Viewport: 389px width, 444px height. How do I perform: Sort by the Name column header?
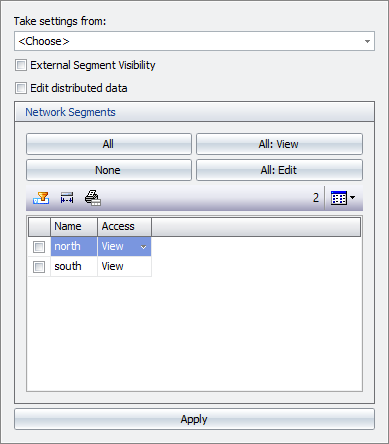coord(74,227)
